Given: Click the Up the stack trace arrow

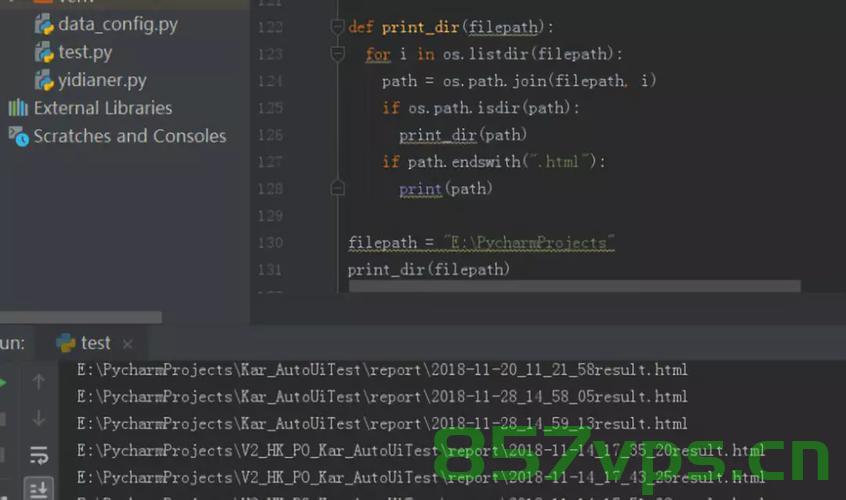Looking at the screenshot, I should [38, 381].
